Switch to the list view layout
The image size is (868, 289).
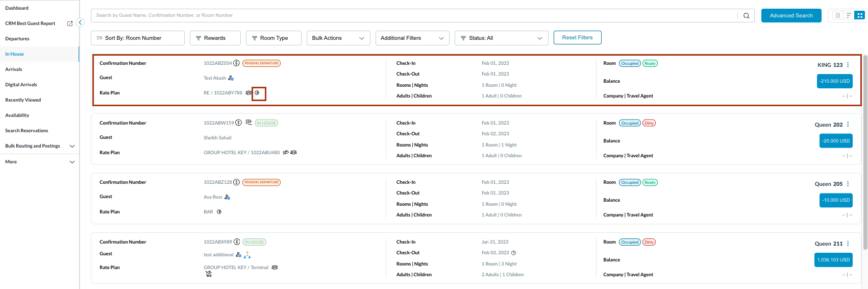pos(849,15)
